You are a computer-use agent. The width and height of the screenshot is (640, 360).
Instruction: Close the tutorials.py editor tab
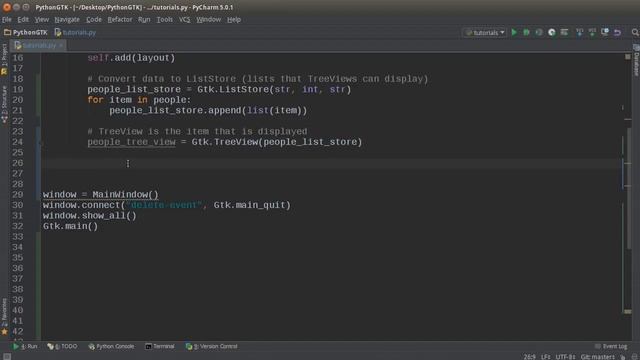(61, 46)
